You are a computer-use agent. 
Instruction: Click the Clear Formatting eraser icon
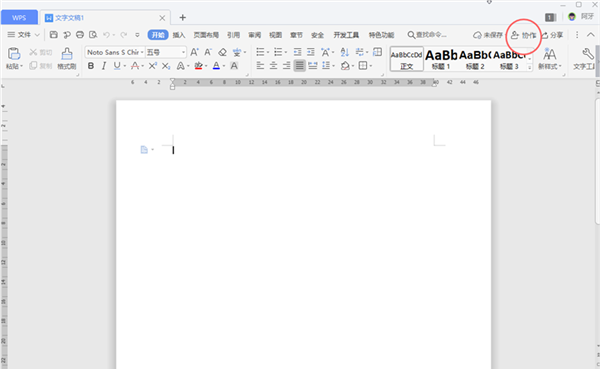[222, 52]
